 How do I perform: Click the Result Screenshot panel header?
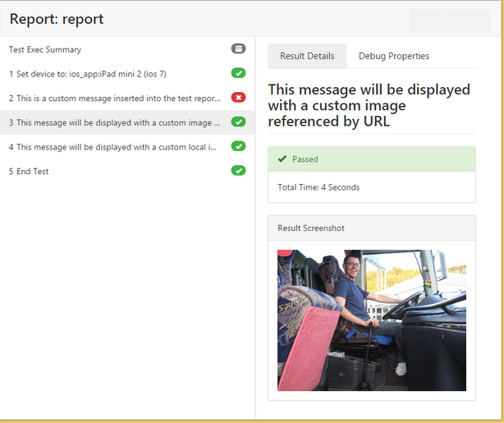(371, 228)
